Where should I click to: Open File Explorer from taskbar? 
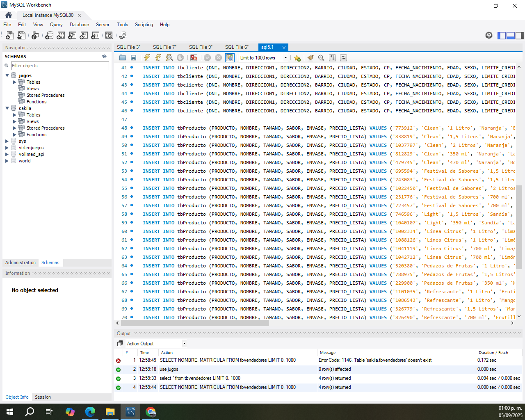pos(110,412)
